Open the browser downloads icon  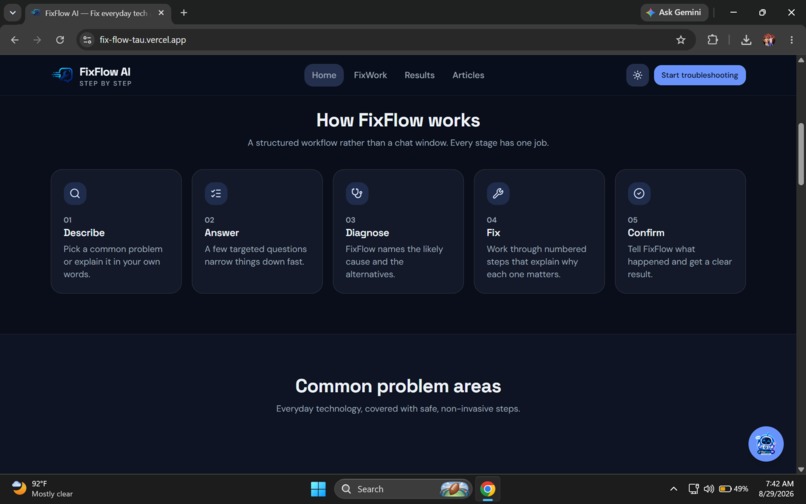click(746, 40)
